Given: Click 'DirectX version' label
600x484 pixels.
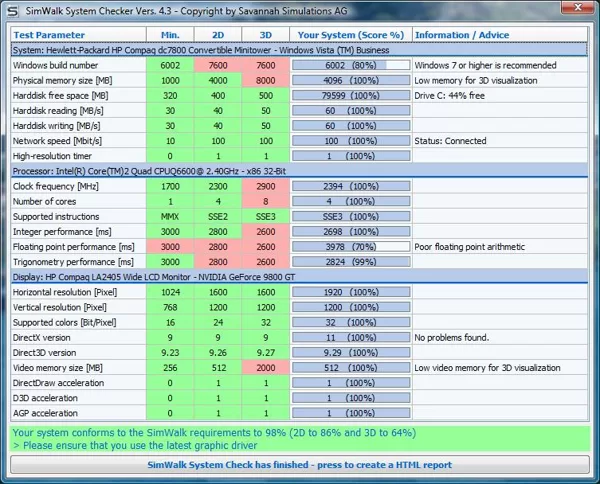Looking at the screenshot, I should [x=42, y=338].
